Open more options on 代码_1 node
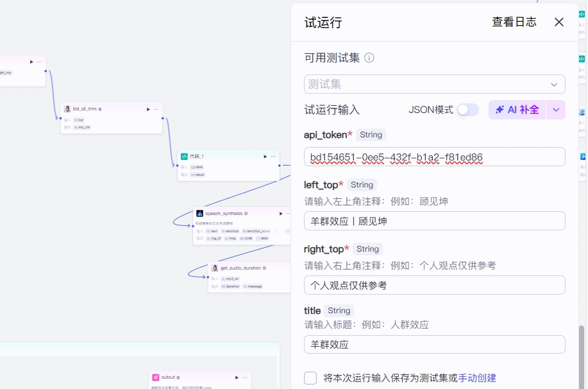This screenshot has width=588, height=389. tap(273, 156)
